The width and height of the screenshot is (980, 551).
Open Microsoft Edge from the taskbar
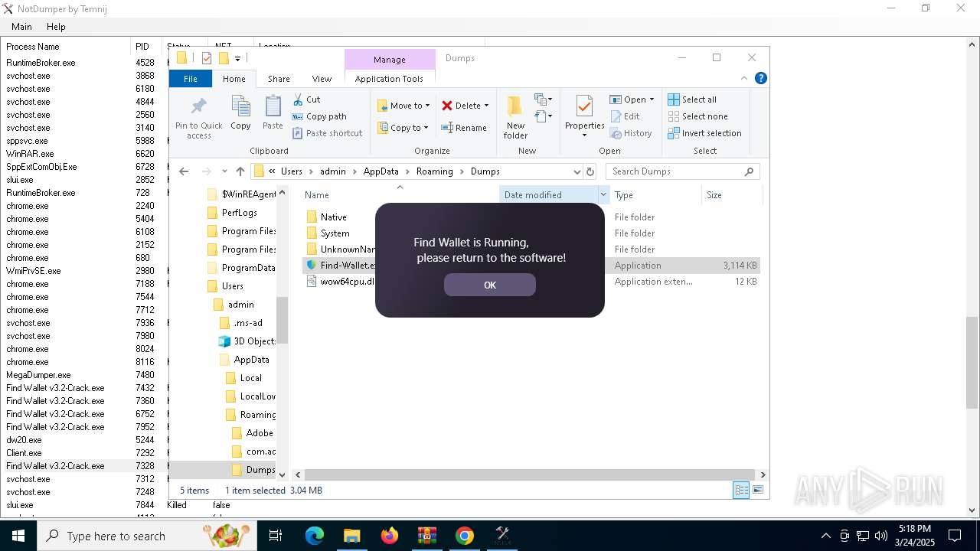[315, 536]
